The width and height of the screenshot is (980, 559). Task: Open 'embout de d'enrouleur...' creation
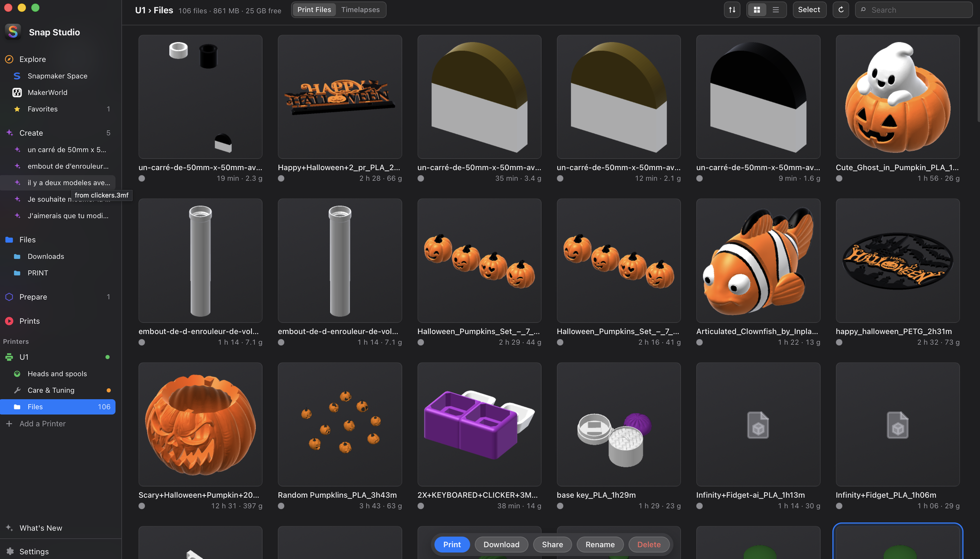point(57,166)
